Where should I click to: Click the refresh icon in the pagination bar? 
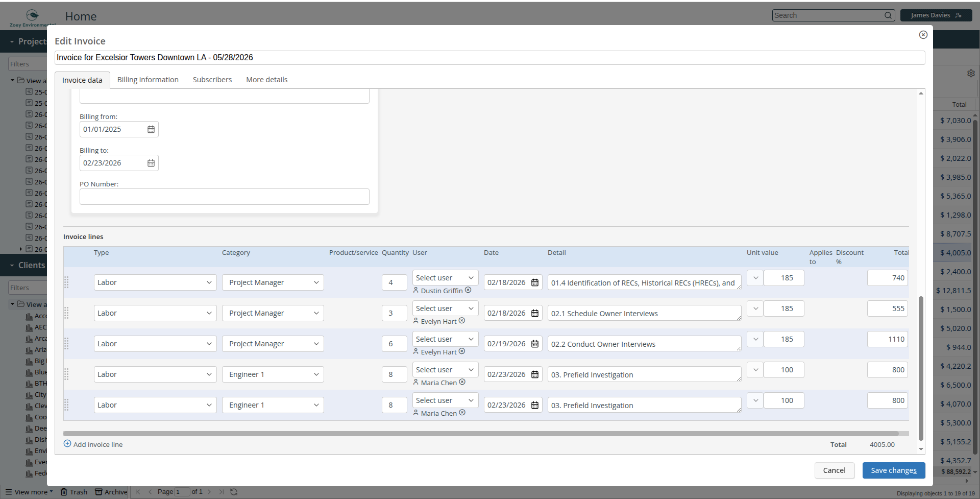point(234,492)
